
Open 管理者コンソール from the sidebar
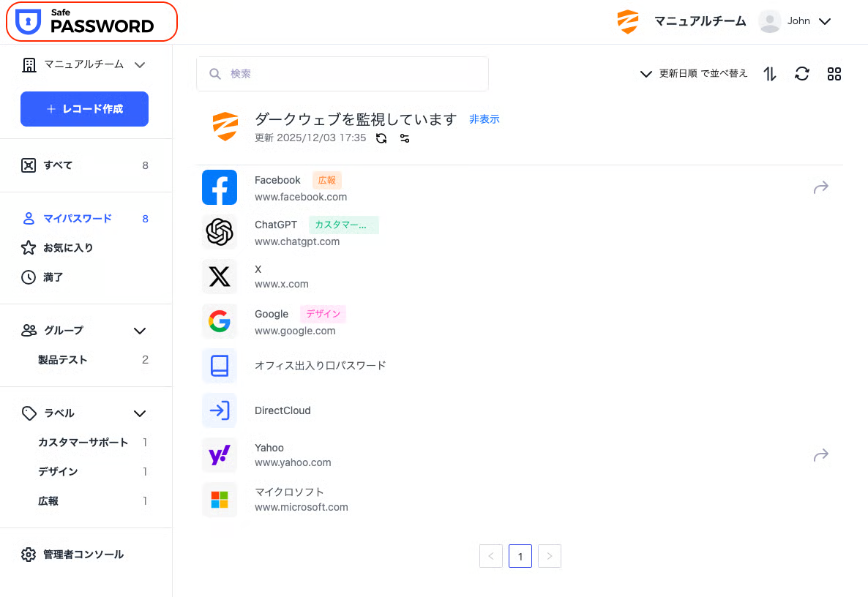83,555
